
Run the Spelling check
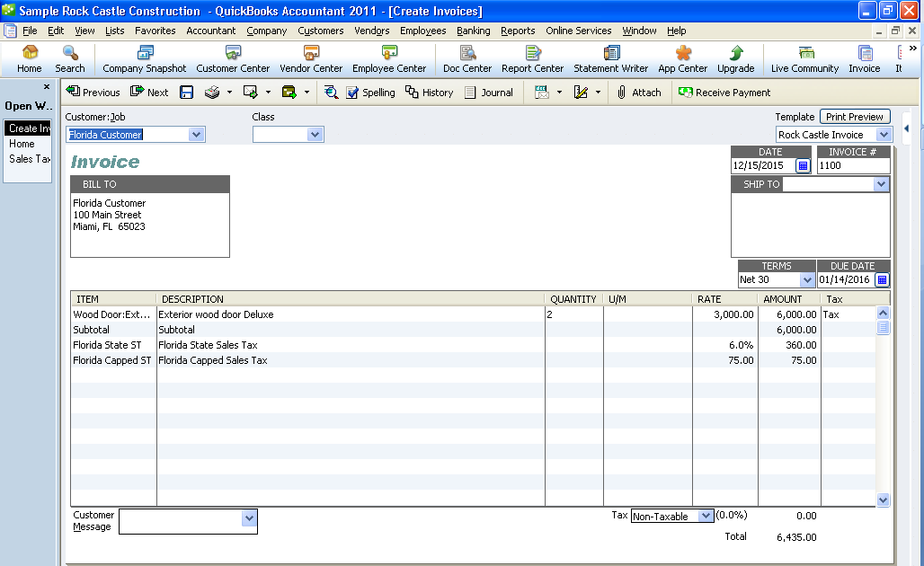coord(370,92)
